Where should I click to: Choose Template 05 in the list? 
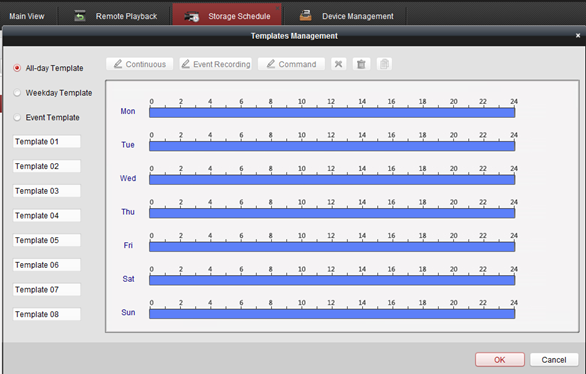[x=47, y=240]
